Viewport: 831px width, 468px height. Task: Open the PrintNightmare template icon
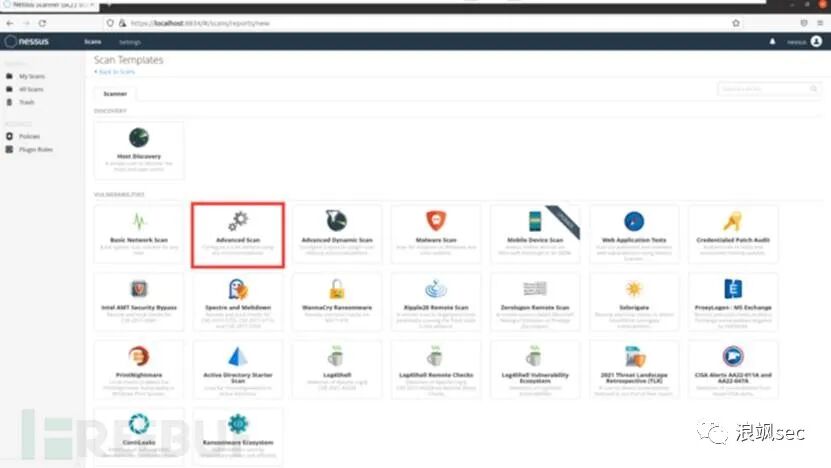139,356
